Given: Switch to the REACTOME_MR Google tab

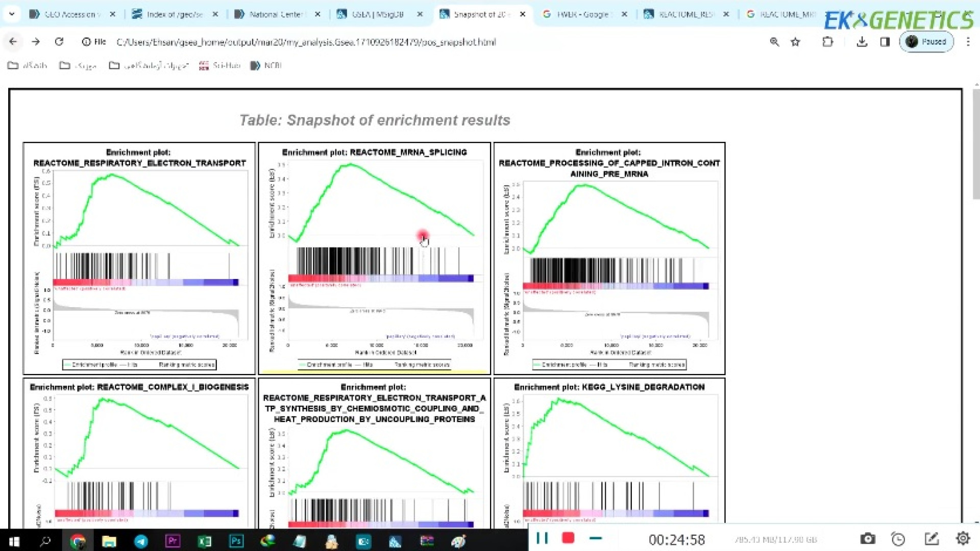Looking at the screenshot, I should coord(781,14).
